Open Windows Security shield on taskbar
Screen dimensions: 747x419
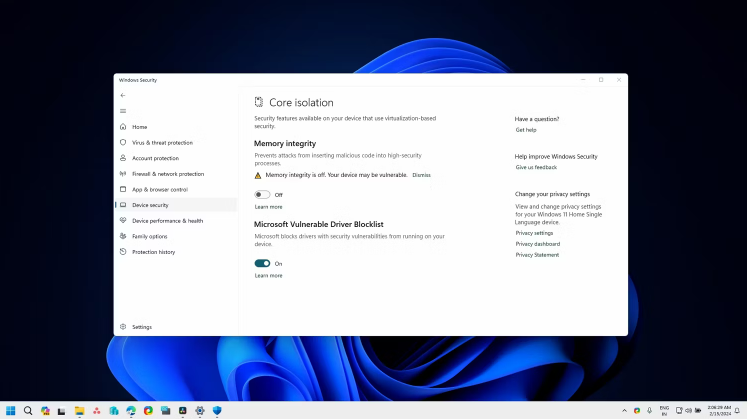[x=217, y=410]
